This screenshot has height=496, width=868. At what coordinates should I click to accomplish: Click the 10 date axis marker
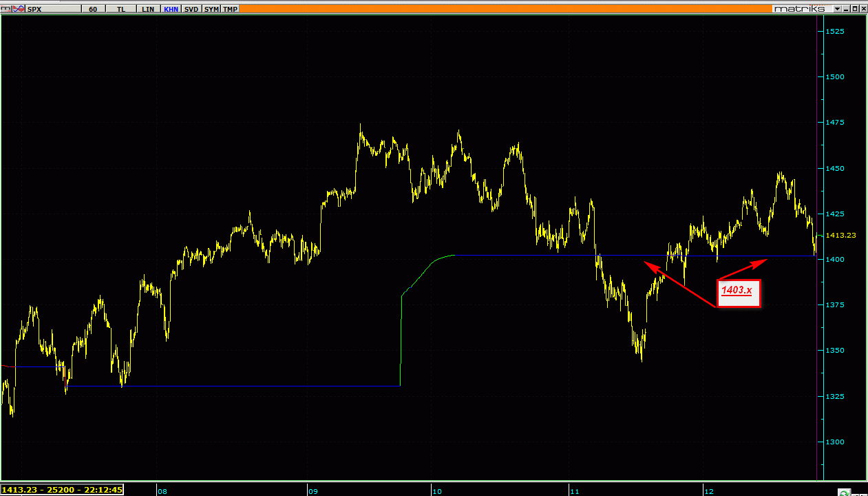click(x=437, y=491)
